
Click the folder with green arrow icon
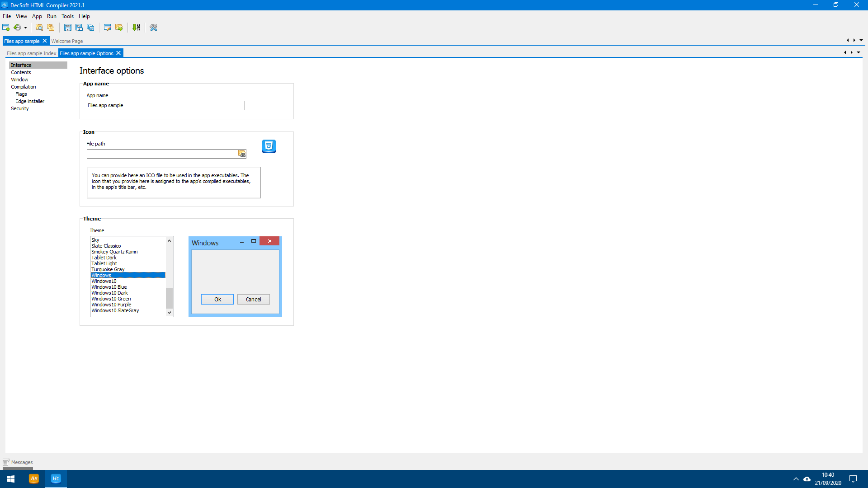[x=119, y=28]
